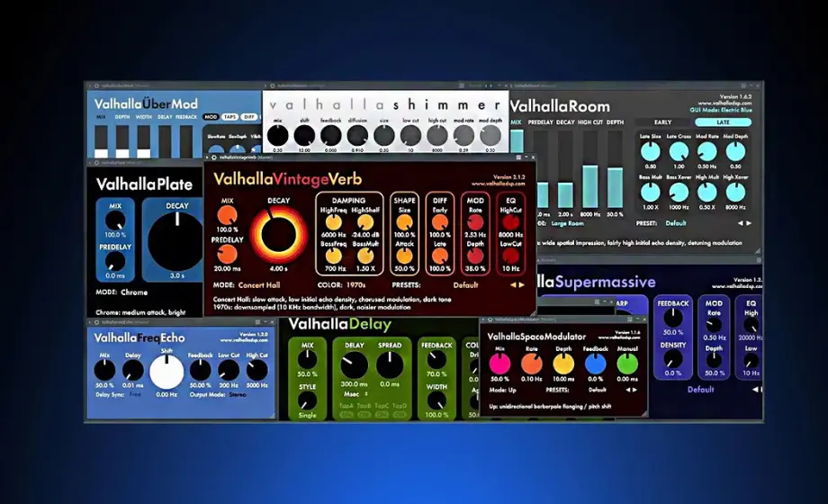Viewport: 828px width, 504px height.
Task: Click the PREDELAY knob in ValhallaPlate
Action: pyautogui.click(x=115, y=262)
